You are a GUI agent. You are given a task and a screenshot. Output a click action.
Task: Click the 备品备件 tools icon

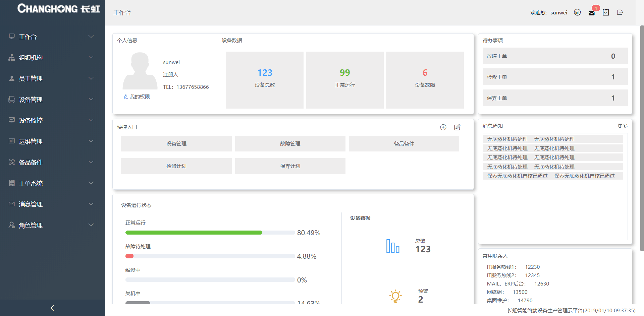pyautogui.click(x=12, y=162)
